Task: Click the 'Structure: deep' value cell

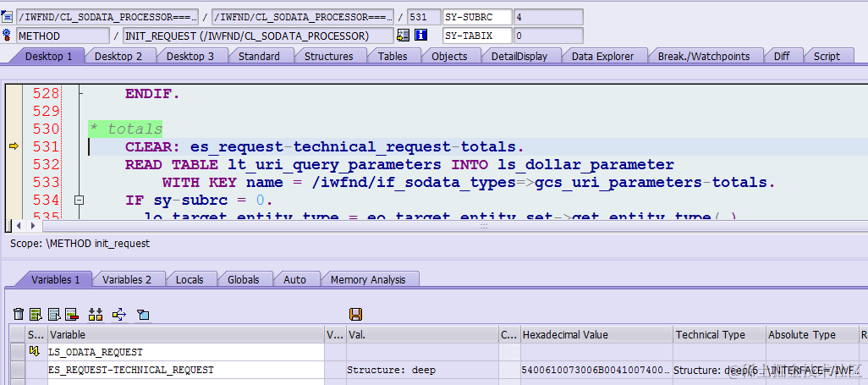Action: pyautogui.click(x=422, y=370)
